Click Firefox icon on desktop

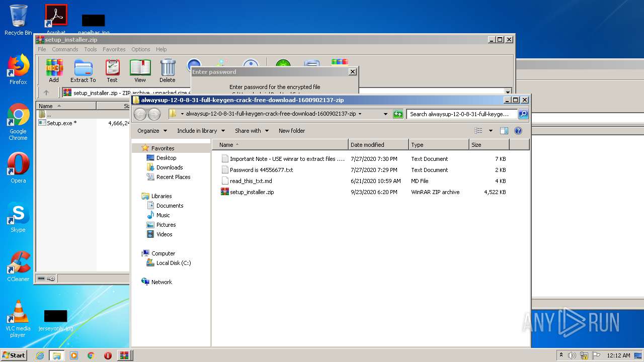(x=18, y=69)
